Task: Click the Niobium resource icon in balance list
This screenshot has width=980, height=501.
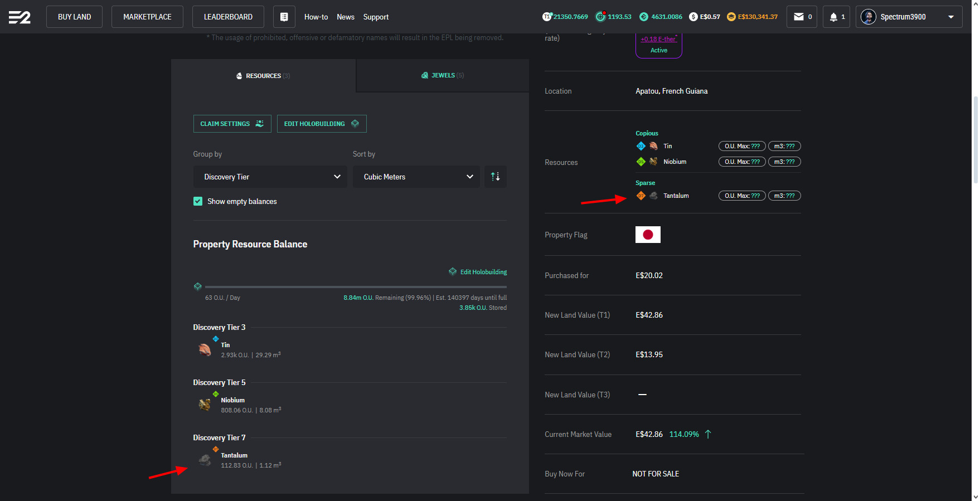Action: click(205, 405)
